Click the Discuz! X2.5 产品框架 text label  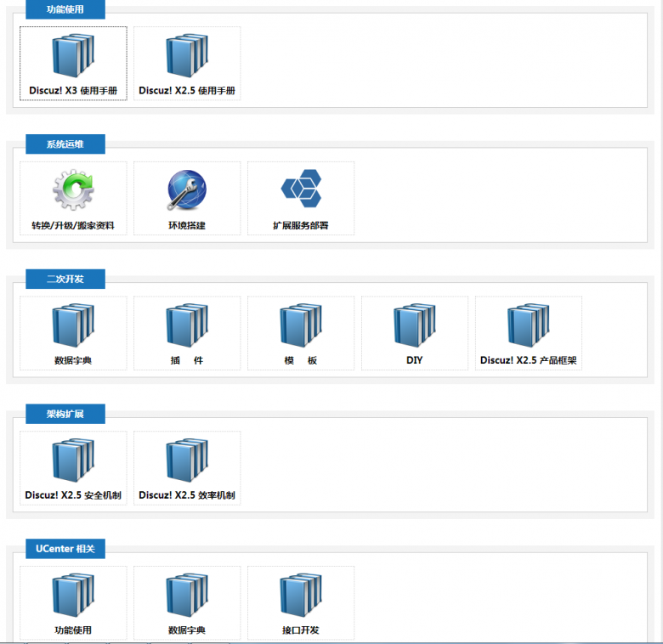click(x=528, y=360)
